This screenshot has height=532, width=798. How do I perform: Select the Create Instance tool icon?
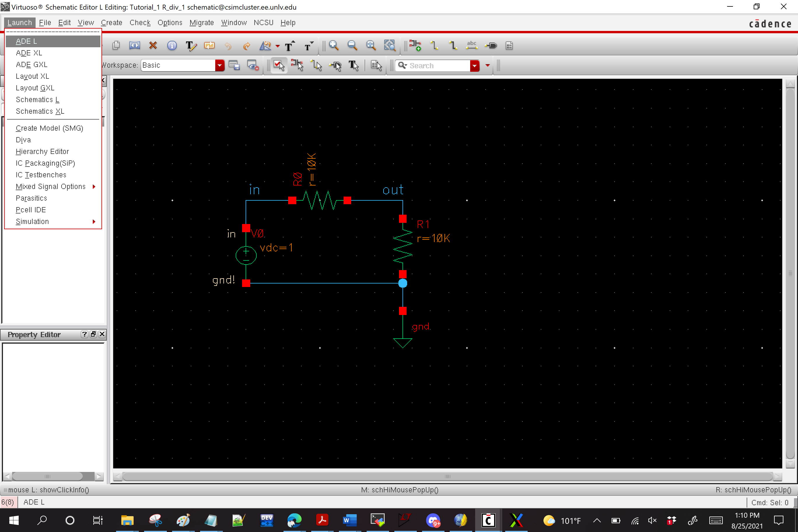pyautogui.click(x=415, y=45)
